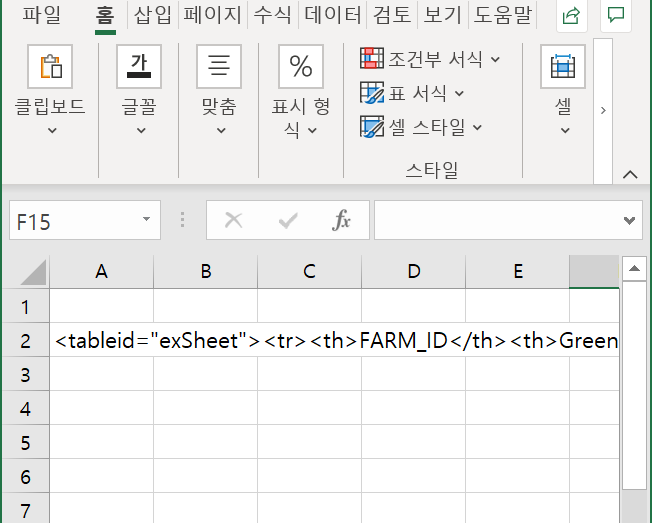Click the 셀 cells icon

(563, 67)
